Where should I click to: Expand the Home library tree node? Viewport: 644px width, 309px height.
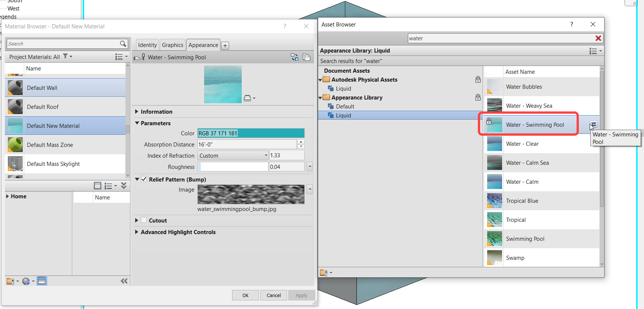click(7, 196)
